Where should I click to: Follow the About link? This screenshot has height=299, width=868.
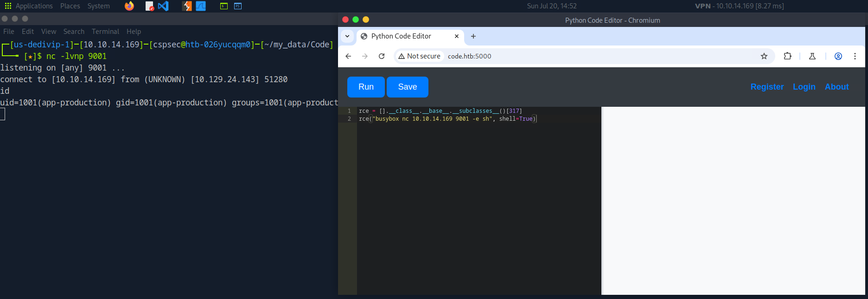(836, 87)
